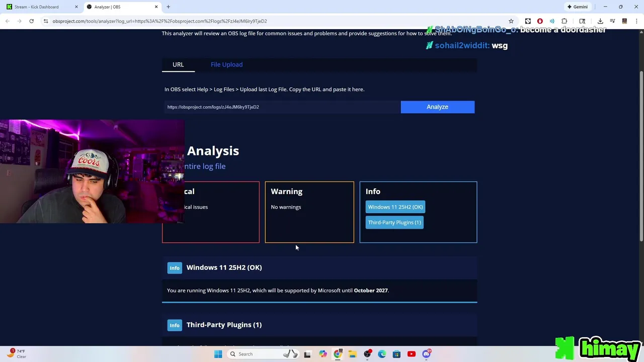Open Microsoft Store from the taskbar
The height and width of the screenshot is (362, 644).
(x=396, y=354)
